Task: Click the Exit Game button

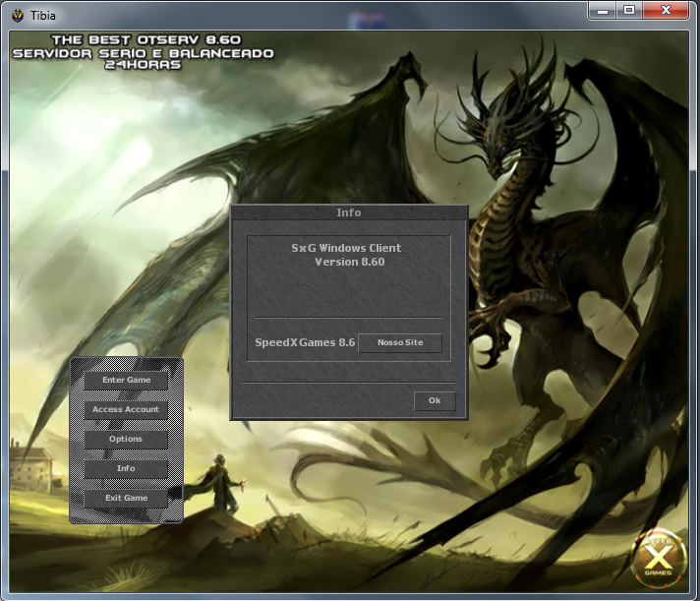Action: (126, 498)
